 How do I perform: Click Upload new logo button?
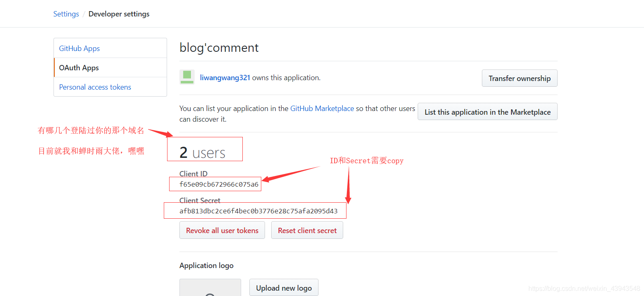[x=284, y=288]
